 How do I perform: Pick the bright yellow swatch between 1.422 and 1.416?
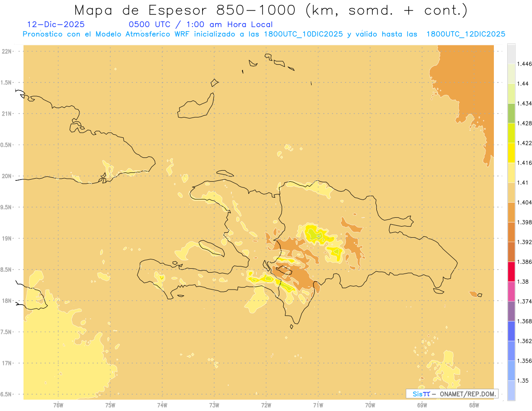point(511,153)
